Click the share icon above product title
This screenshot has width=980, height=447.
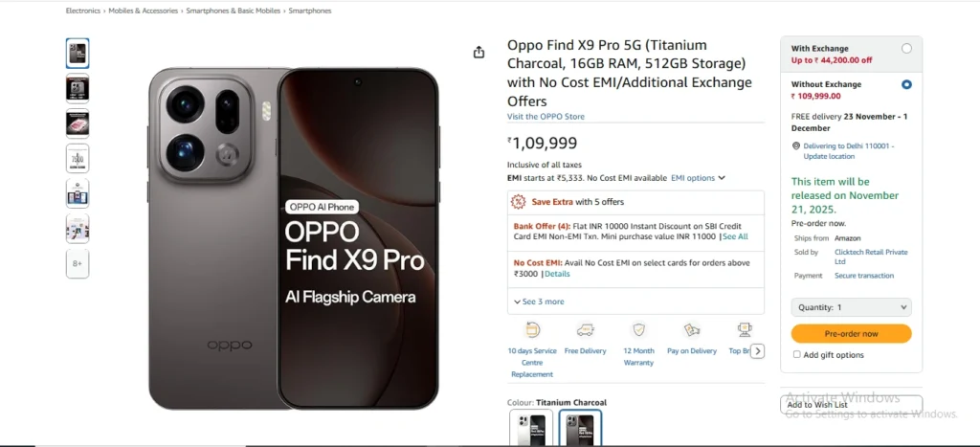pos(479,53)
